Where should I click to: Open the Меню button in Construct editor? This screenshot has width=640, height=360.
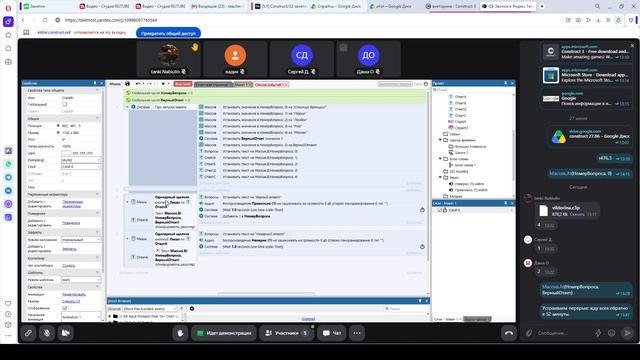click(115, 84)
